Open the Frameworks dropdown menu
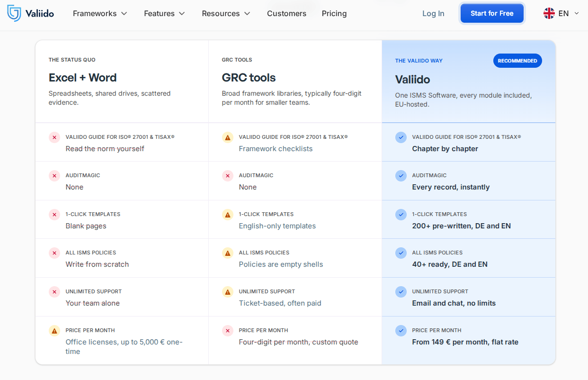 point(100,13)
